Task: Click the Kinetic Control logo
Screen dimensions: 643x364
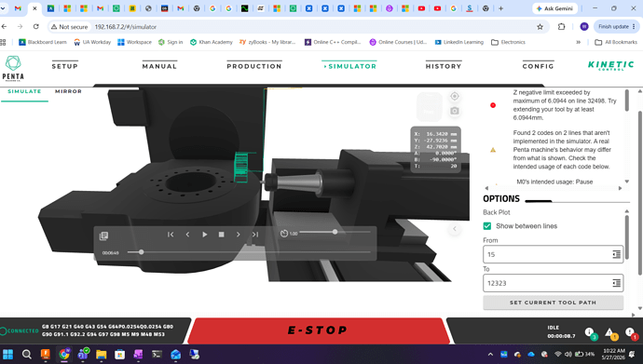Action: (x=611, y=65)
